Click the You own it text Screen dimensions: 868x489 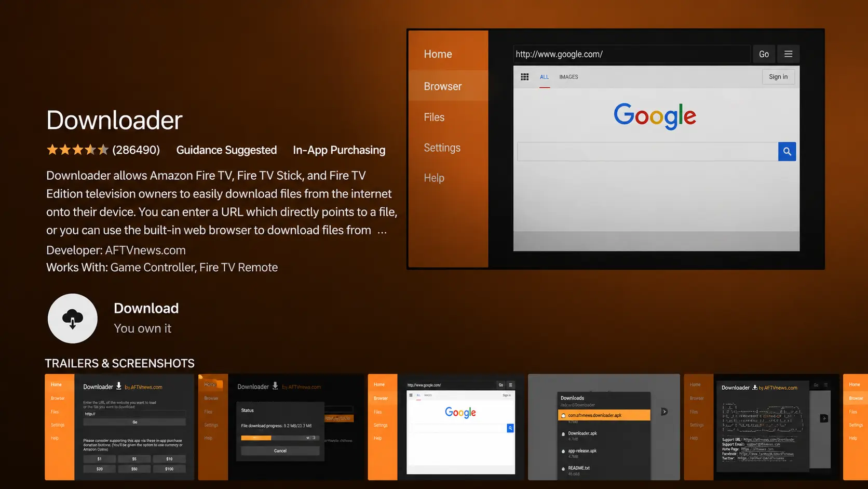pos(142,328)
